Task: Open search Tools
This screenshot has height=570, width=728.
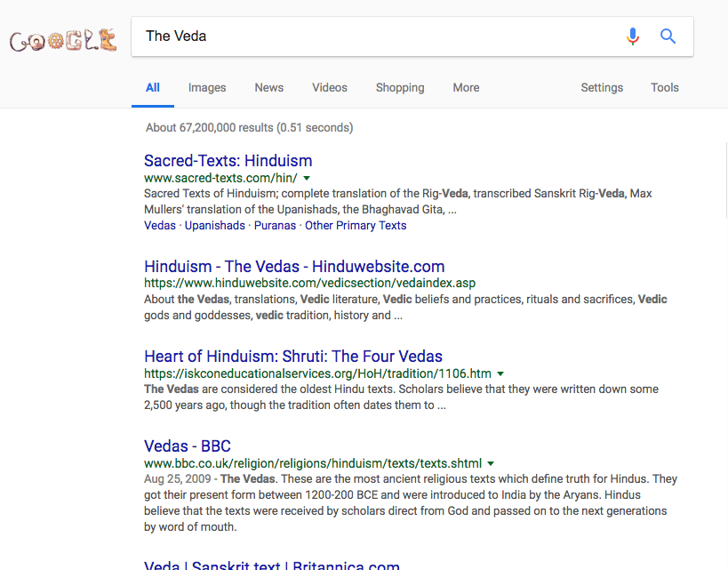Action: (x=665, y=88)
